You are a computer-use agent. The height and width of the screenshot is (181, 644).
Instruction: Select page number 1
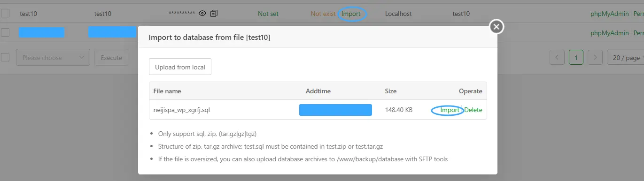(576, 58)
